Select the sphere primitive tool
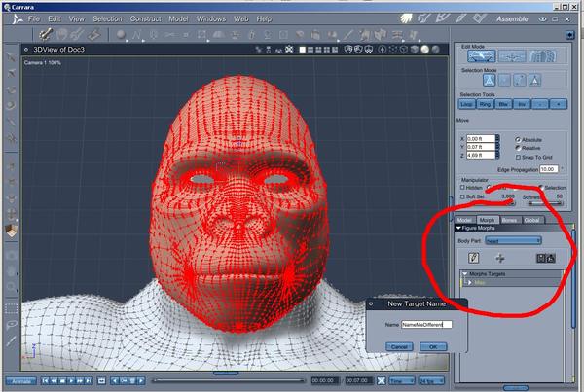The image size is (584, 392). tap(121, 35)
